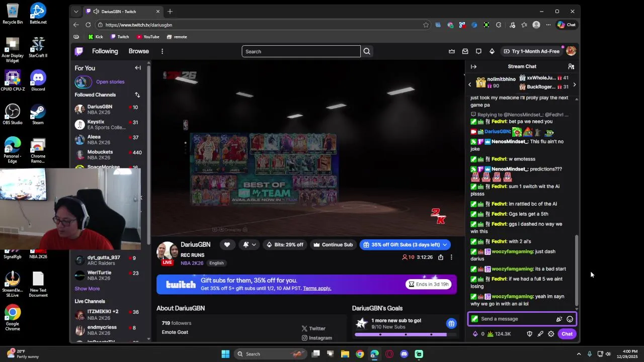Click the celebration party popper icon
This screenshot has width=644, height=362.
pos(559,319)
